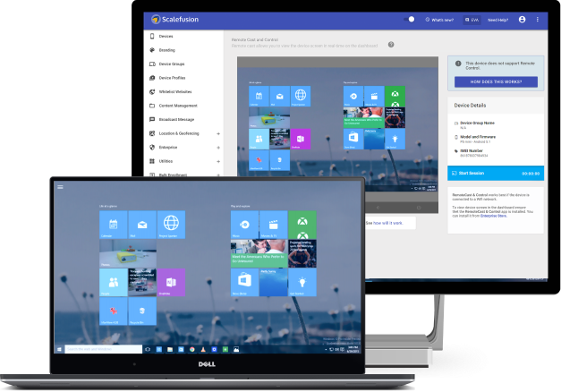The image size is (561, 392).
Task: Open the Store tile on the laptop
Action: click(244, 283)
